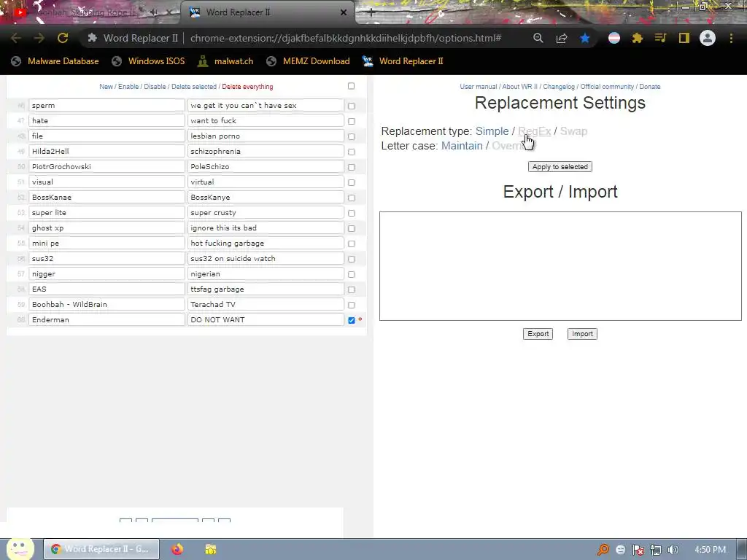Open the file explorer folder taskbar icon
The width and height of the screenshot is (747, 560).
point(211,549)
